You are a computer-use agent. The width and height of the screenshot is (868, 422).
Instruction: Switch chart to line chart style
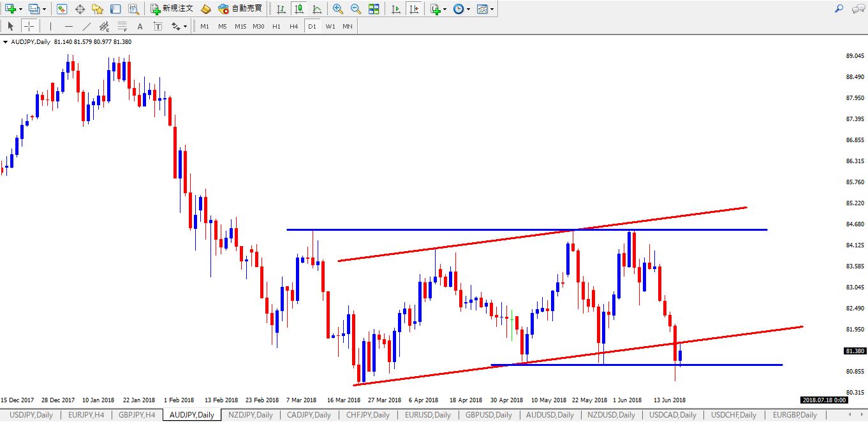coord(316,9)
